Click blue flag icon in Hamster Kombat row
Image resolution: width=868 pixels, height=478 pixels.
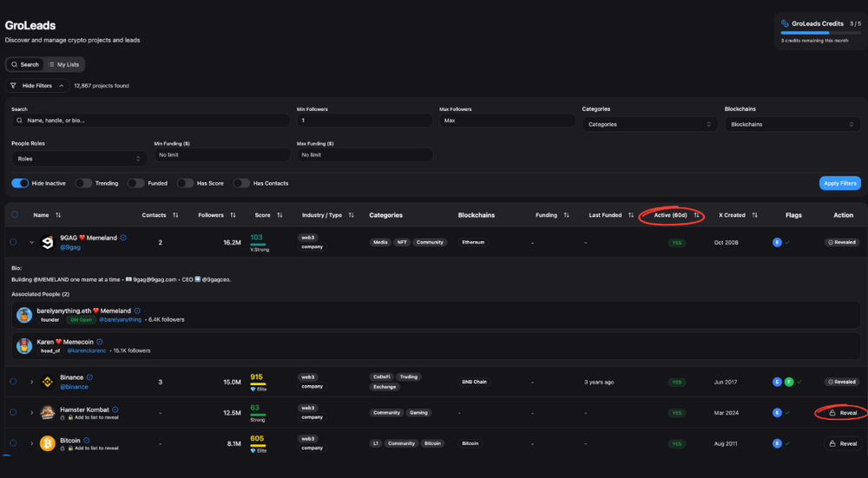[777, 413]
